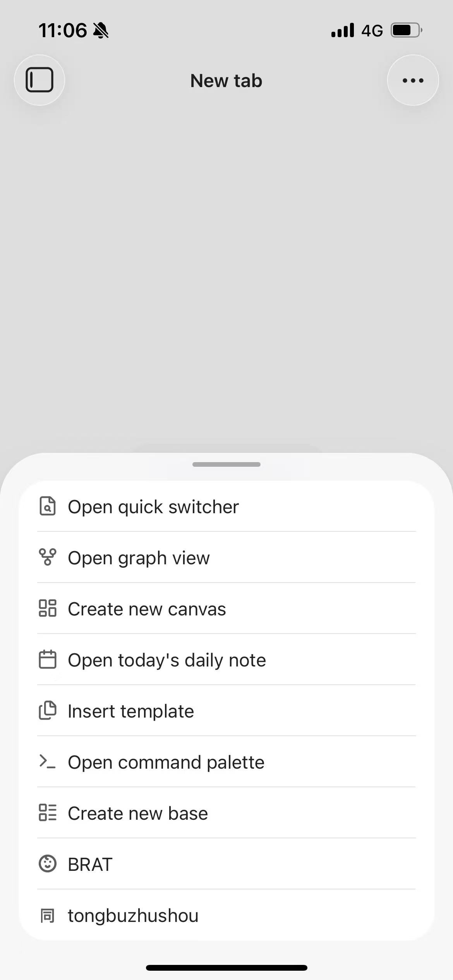Tap the command palette terminal icon
The height and width of the screenshot is (980, 453).
coord(48,762)
